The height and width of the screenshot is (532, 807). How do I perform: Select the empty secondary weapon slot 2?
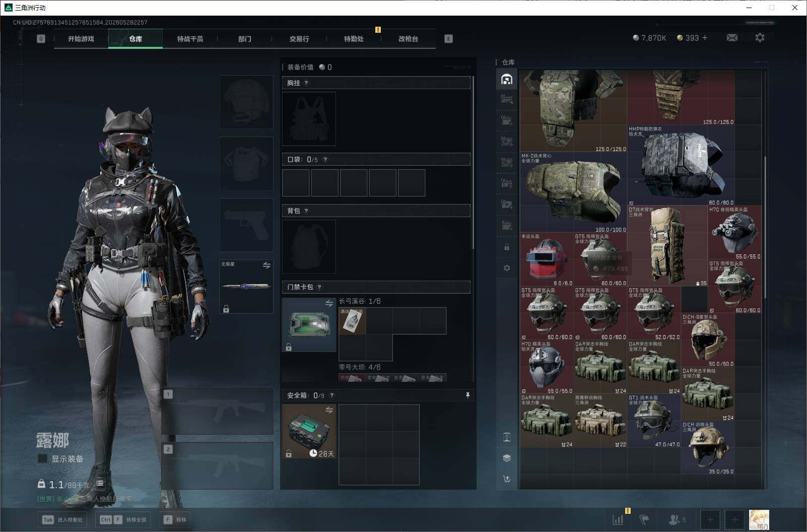[x=218, y=465]
